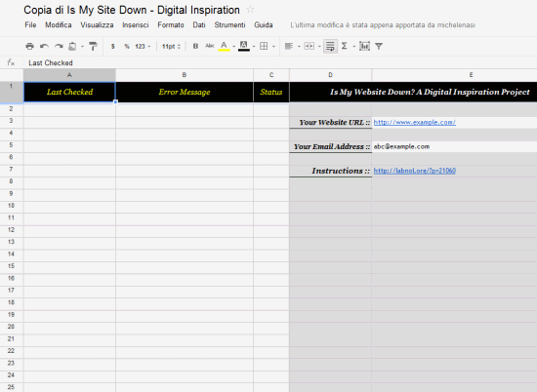Select column A header
Viewport: 537px width, 392px height.
click(69, 75)
